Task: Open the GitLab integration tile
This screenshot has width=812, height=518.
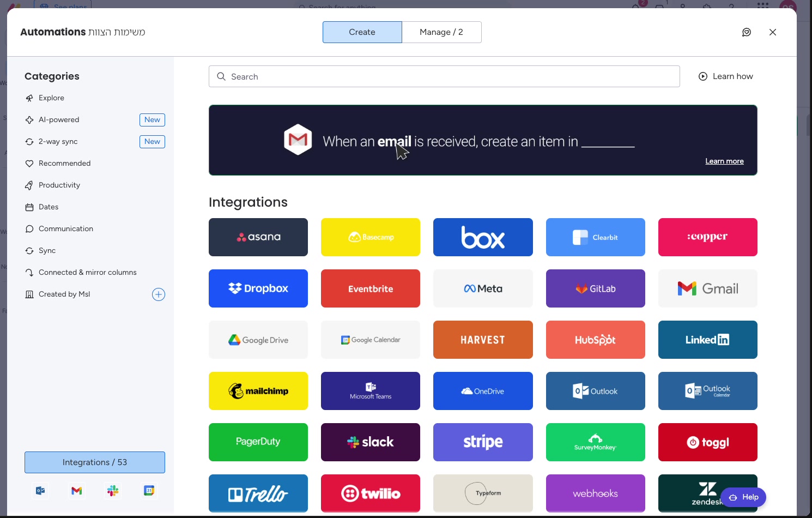Action: (596, 288)
